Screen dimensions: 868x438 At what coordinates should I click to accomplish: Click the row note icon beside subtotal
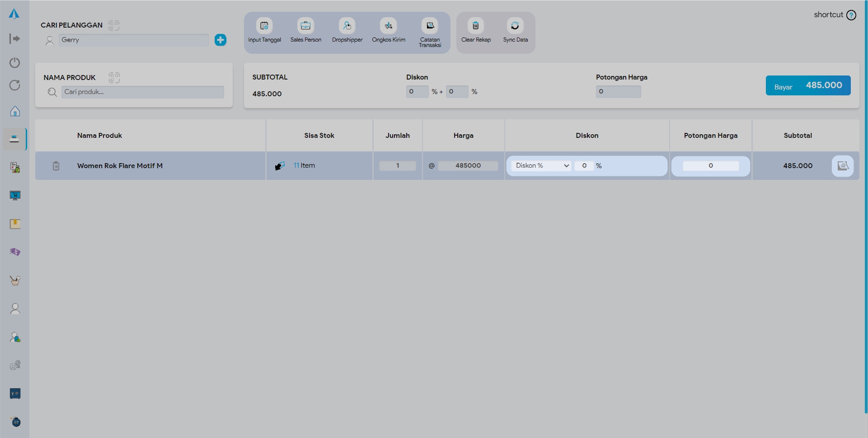[x=842, y=166]
